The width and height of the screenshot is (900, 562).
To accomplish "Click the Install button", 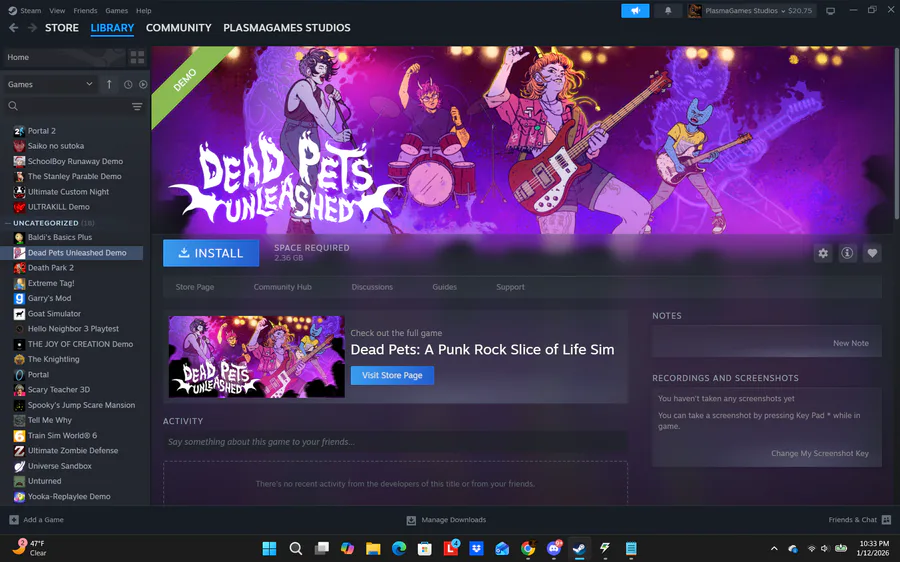I will (x=211, y=253).
